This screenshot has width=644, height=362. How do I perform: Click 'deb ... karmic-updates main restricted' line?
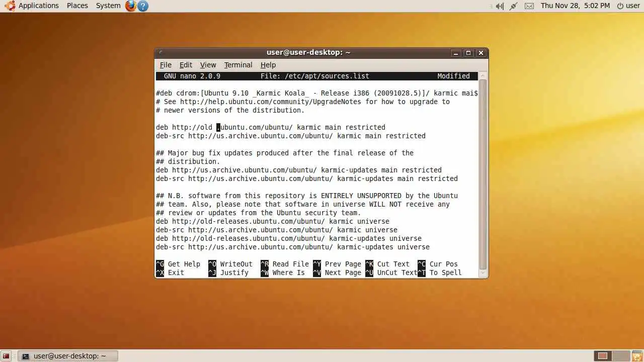click(299, 170)
